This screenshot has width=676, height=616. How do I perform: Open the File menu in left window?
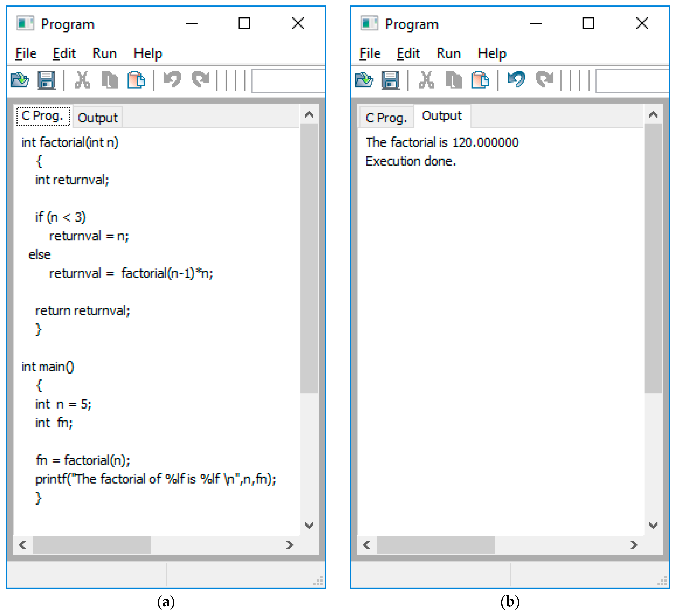(26, 53)
